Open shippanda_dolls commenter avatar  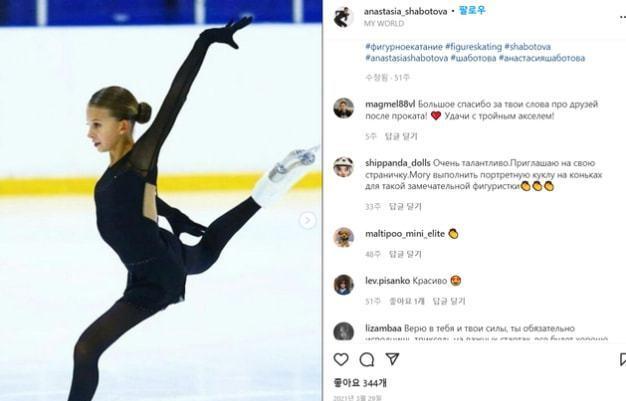pyautogui.click(x=343, y=167)
